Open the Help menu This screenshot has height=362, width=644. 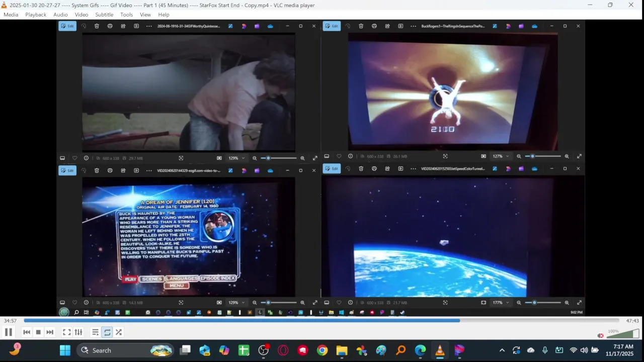[x=164, y=15]
